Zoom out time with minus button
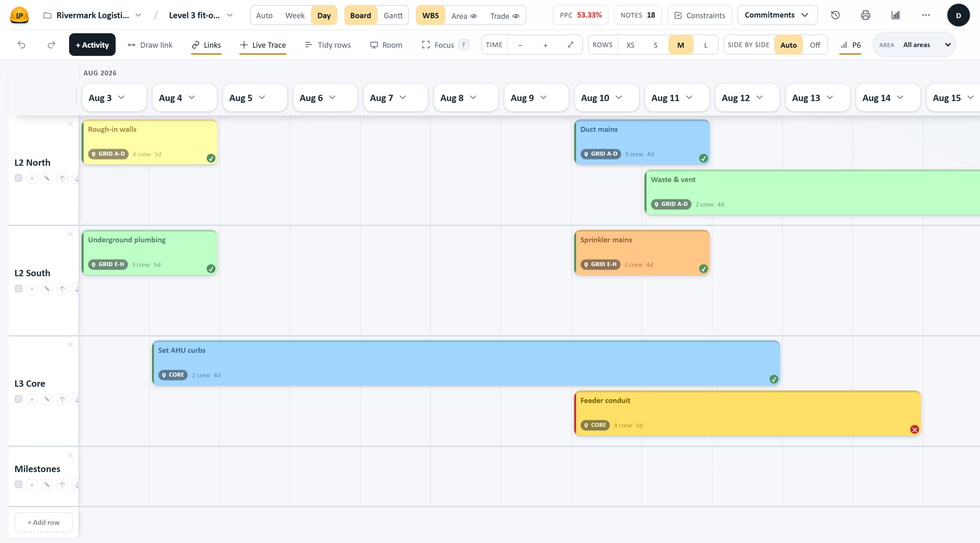Viewport: 980px width, 543px height. (520, 45)
